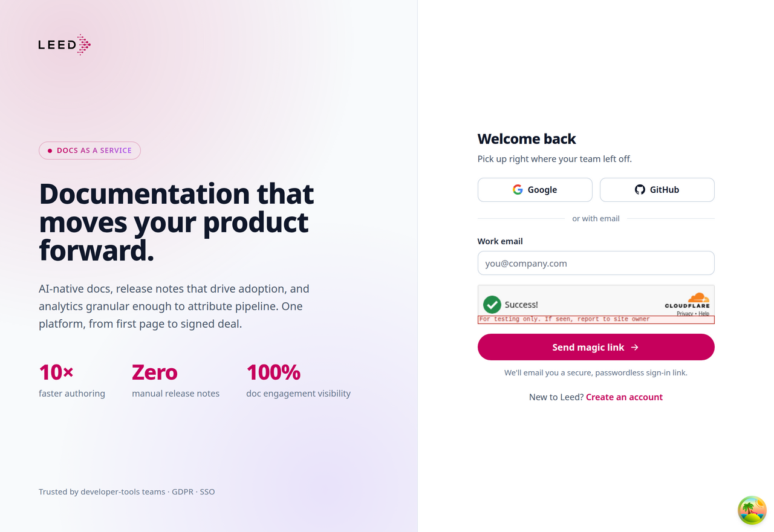Click the Leed arrow logo icon
Image resolution: width=774 pixels, height=532 pixels.
[x=84, y=45]
